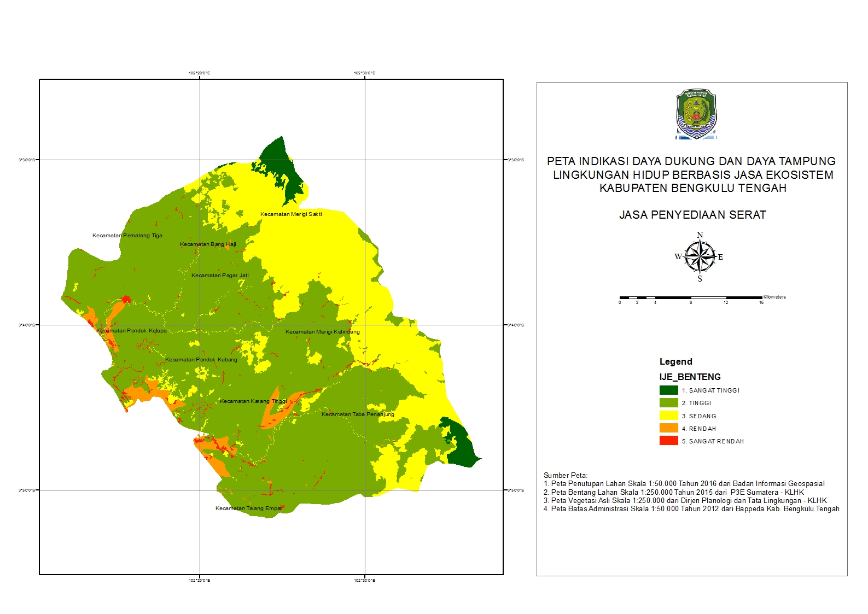868x614 pixels.
Task: Select the yellow Sedang legend swatch
Action: point(668,416)
